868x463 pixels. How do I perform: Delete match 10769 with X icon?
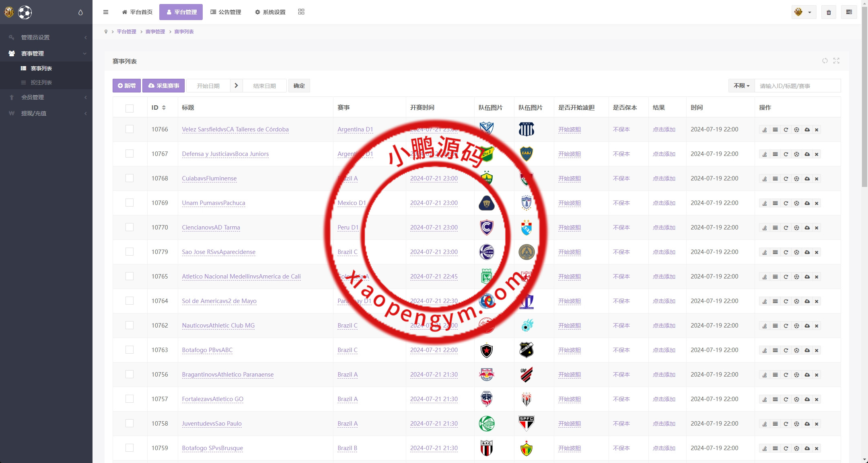817,203
